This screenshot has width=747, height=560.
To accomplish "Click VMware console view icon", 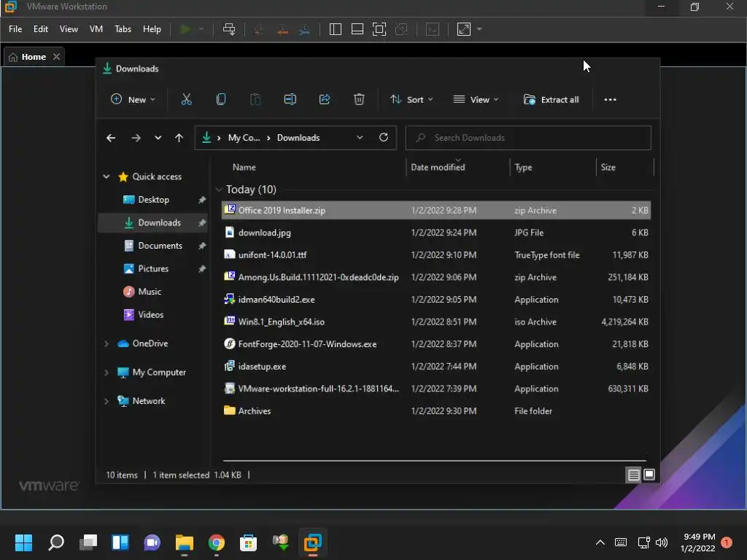I will (433, 29).
